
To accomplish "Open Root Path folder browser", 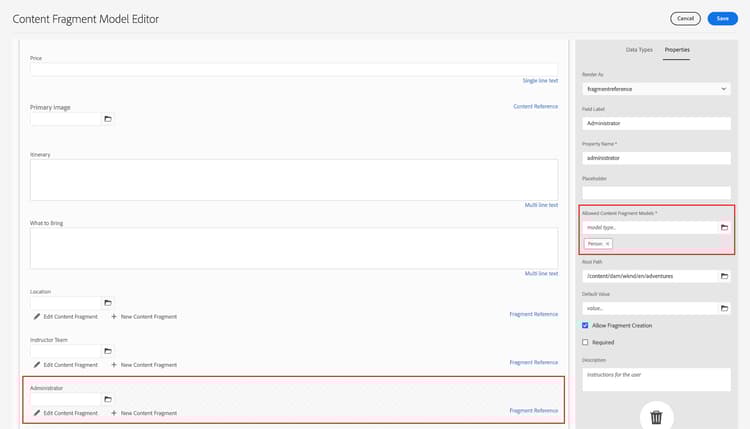I will tap(724, 276).
